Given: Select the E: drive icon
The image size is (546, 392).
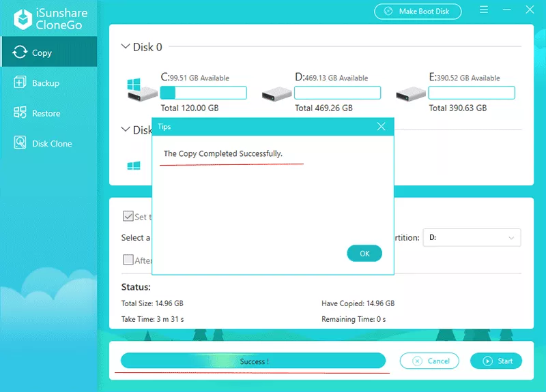Looking at the screenshot, I should (411, 94).
